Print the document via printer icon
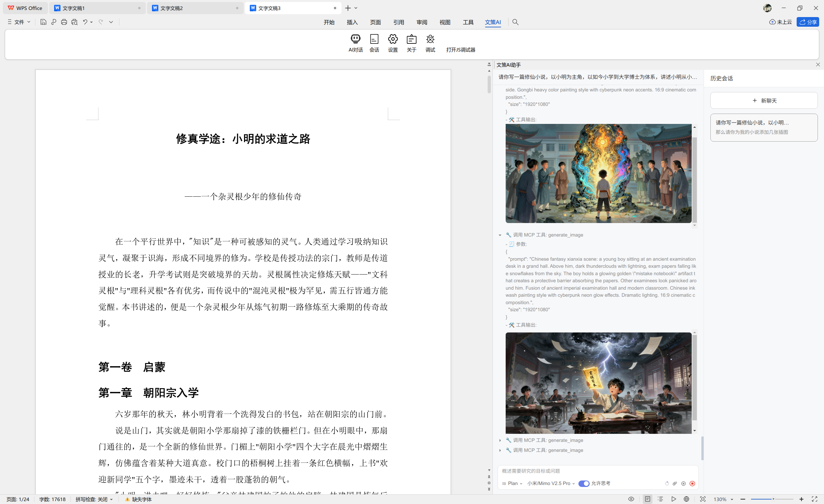The width and height of the screenshot is (824, 504). [64, 22]
